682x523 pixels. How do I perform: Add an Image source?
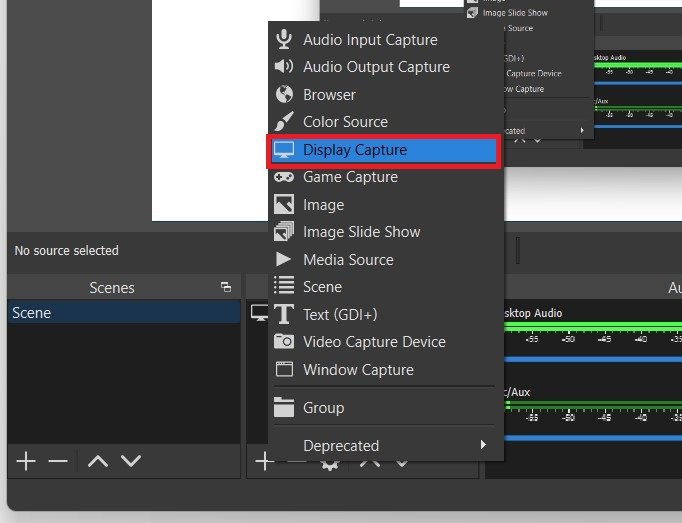[386, 205]
